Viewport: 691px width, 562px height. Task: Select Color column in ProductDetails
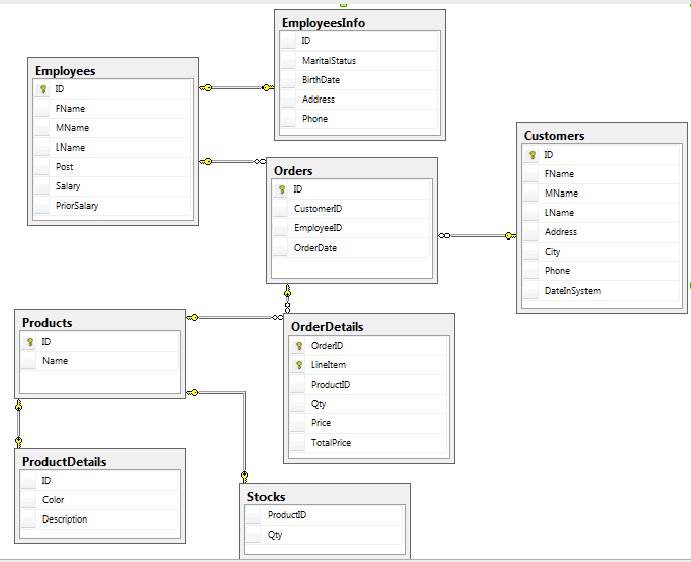tap(100, 500)
